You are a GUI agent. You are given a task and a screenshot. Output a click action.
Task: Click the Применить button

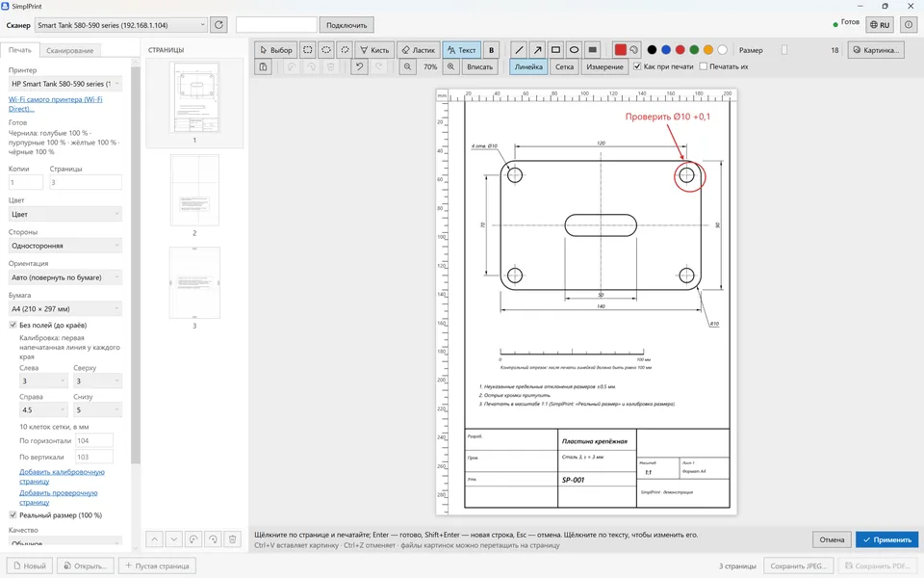pos(886,539)
